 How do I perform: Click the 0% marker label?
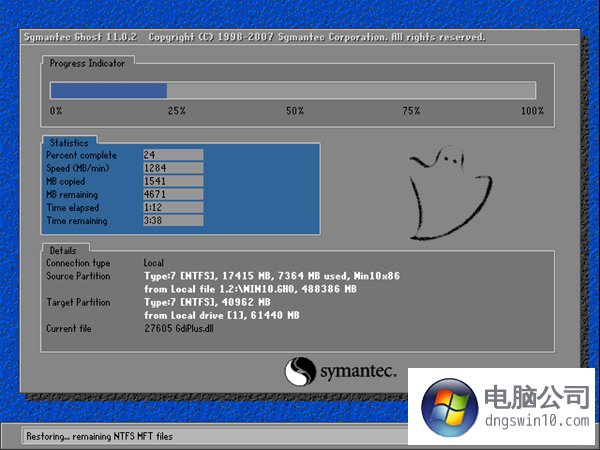pyautogui.click(x=56, y=111)
